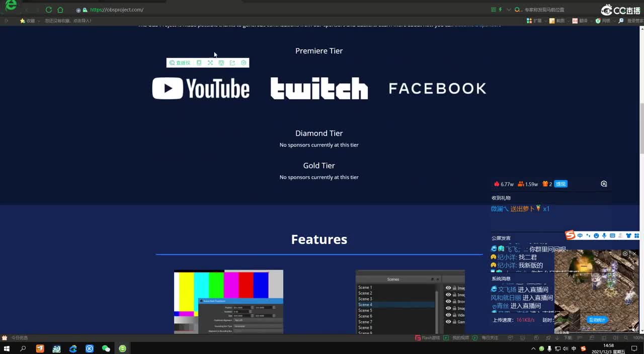Image resolution: width=644 pixels, height=354 pixels.
Task: Click the 提现 withdraw button in stream overlay
Action: (x=560, y=184)
